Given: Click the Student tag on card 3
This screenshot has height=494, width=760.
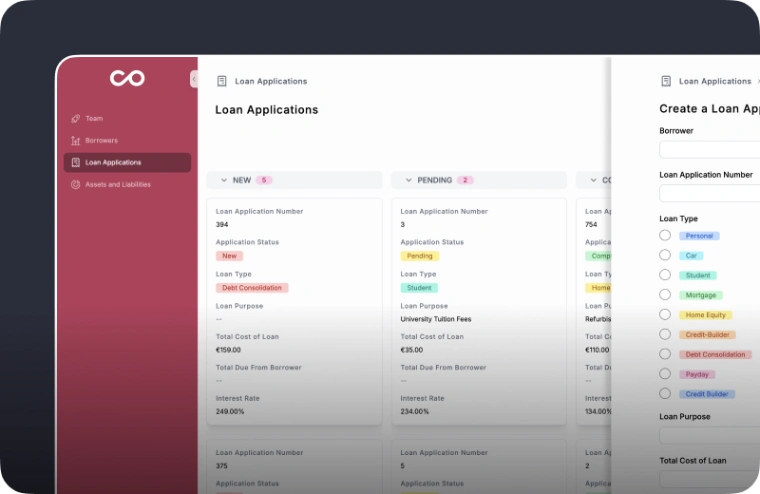Looking at the screenshot, I should click(419, 288).
